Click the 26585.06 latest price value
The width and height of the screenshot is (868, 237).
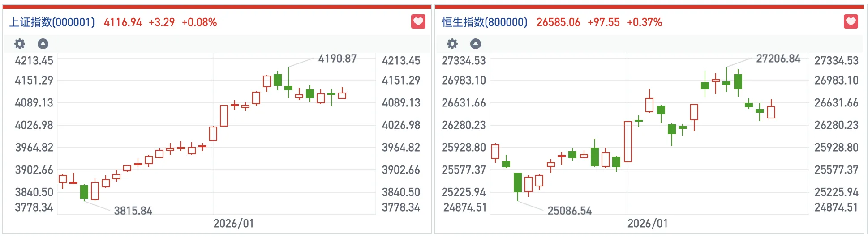coord(558,22)
